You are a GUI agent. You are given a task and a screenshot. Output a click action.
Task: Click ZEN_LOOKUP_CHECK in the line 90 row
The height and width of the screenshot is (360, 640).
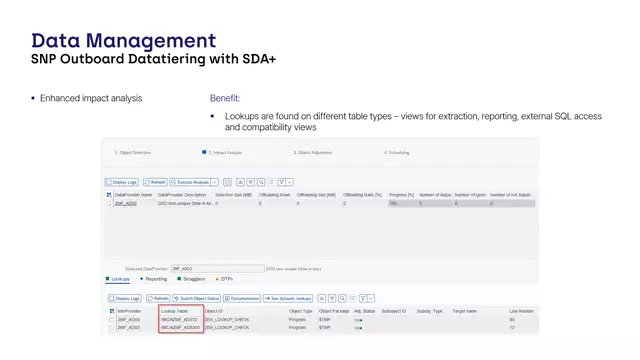(x=227, y=320)
